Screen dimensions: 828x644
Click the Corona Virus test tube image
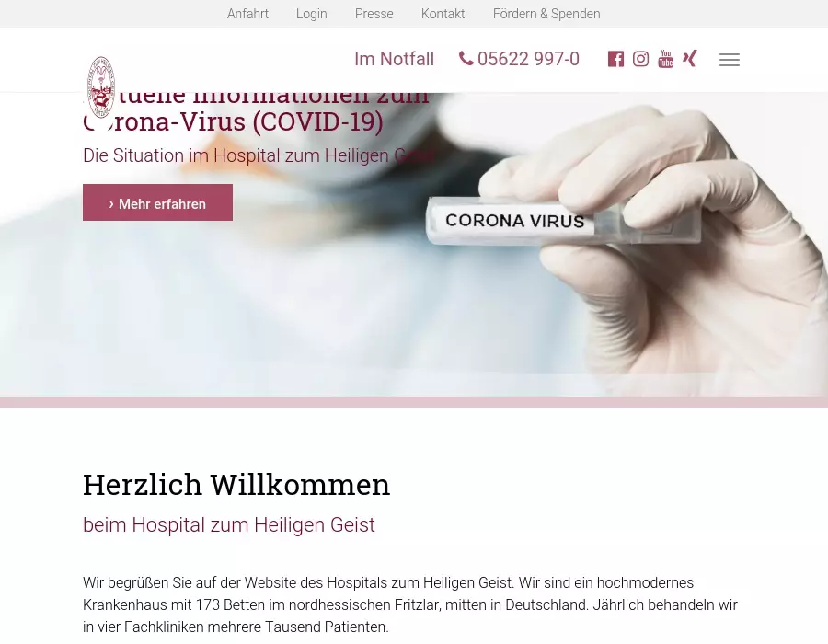point(563,221)
